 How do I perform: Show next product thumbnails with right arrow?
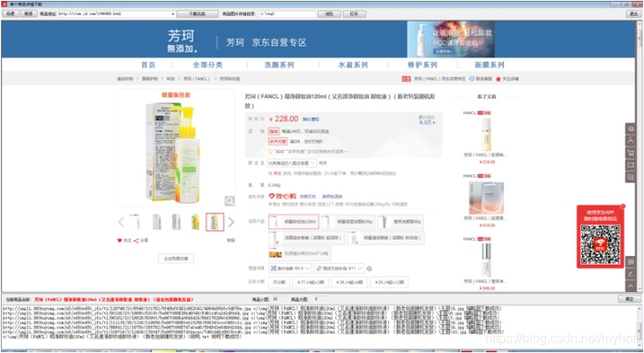tap(231, 222)
